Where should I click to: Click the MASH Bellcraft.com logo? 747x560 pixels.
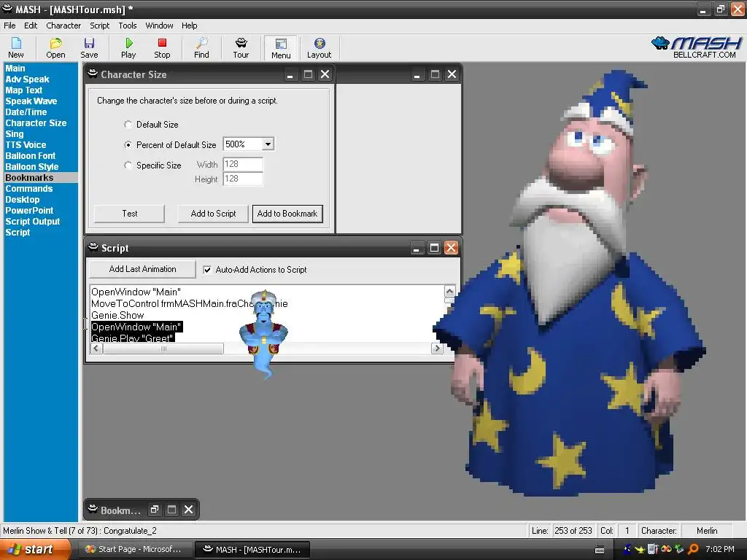click(x=697, y=47)
